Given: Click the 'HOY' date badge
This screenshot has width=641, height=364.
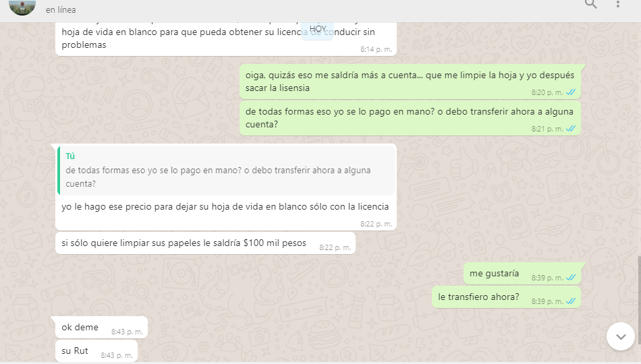Looking at the screenshot, I should [x=318, y=29].
